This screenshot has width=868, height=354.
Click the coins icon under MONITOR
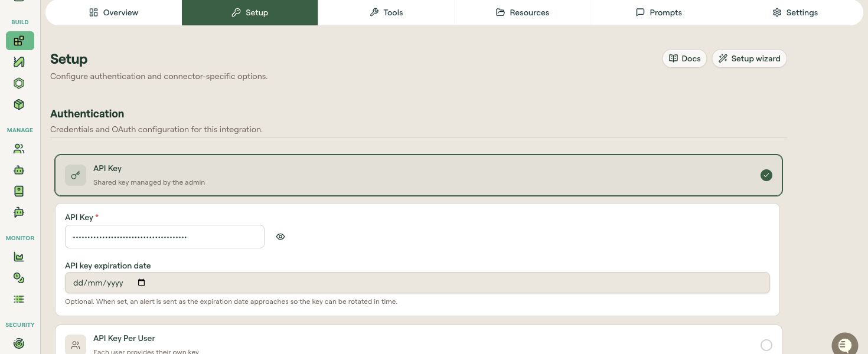(19, 278)
